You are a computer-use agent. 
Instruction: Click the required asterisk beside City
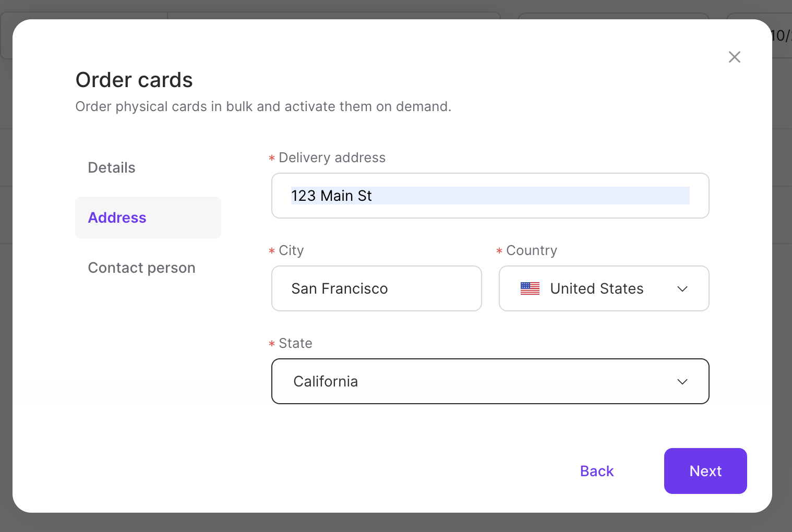tap(271, 251)
